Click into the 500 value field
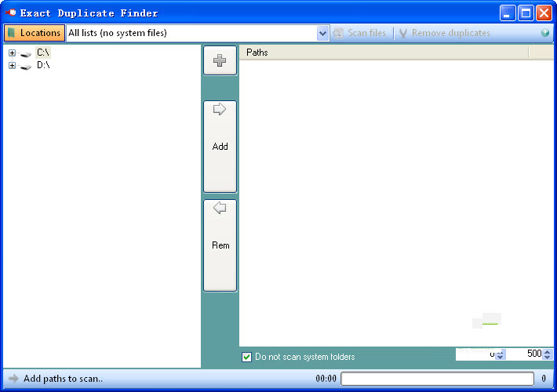The height and width of the screenshot is (392, 557). (x=526, y=354)
